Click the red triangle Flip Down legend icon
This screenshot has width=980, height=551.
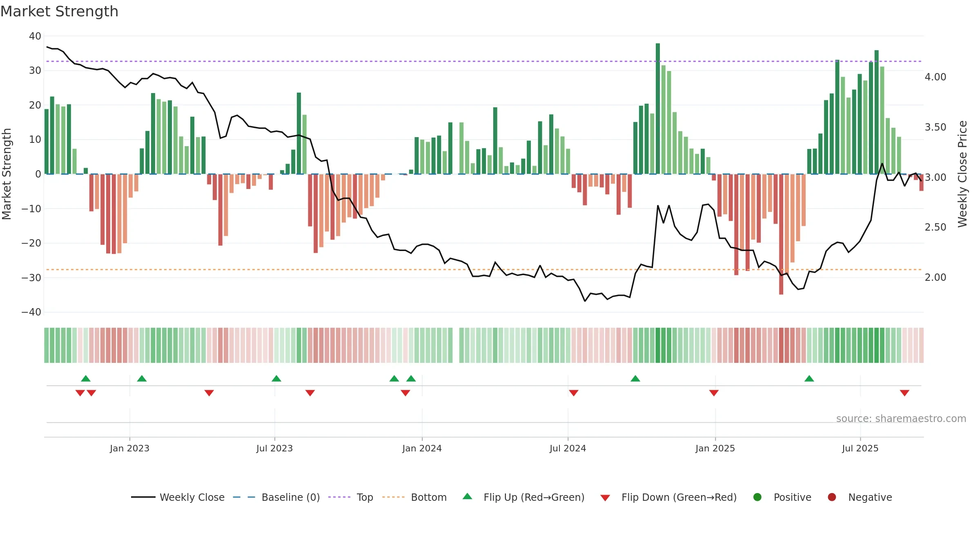[x=605, y=498]
